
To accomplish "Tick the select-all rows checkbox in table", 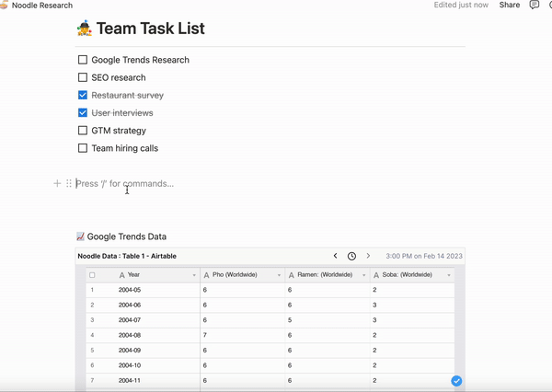I will tap(92, 275).
